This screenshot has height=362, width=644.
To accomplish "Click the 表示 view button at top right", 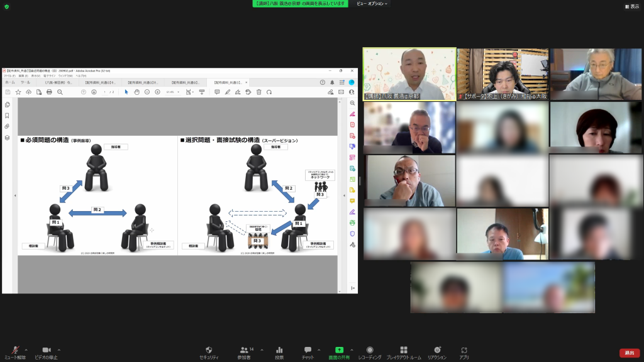I will click(x=631, y=6).
